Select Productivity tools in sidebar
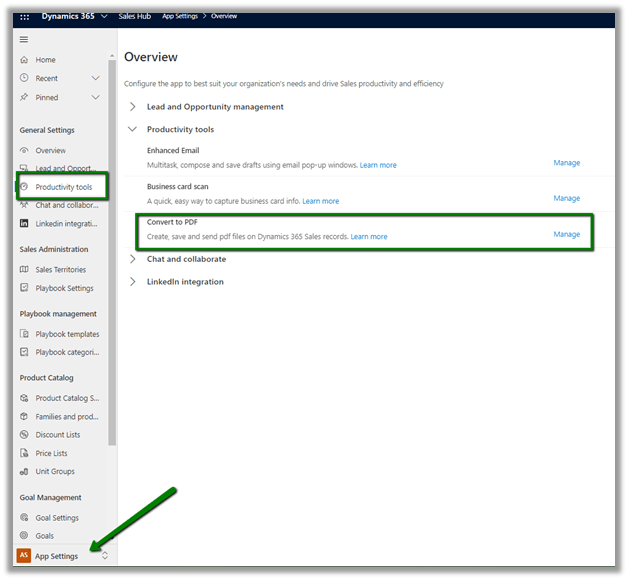This screenshot has width=628, height=580. click(64, 187)
